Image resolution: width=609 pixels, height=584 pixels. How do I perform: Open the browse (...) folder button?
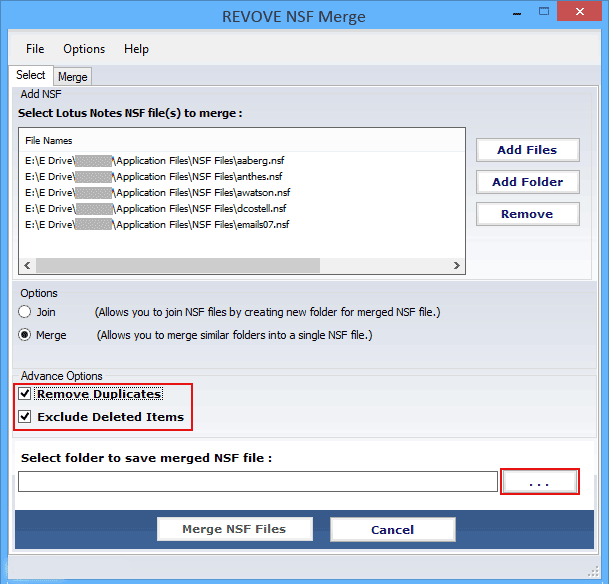(x=539, y=481)
